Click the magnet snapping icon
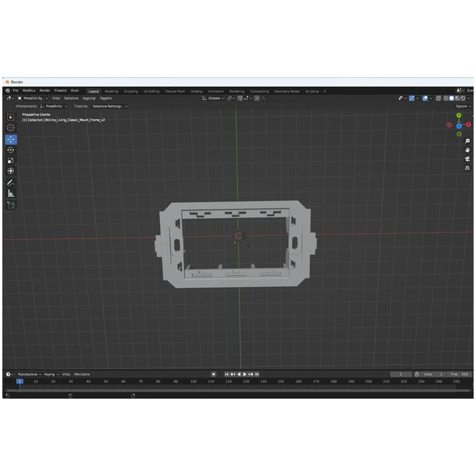 tap(240, 98)
